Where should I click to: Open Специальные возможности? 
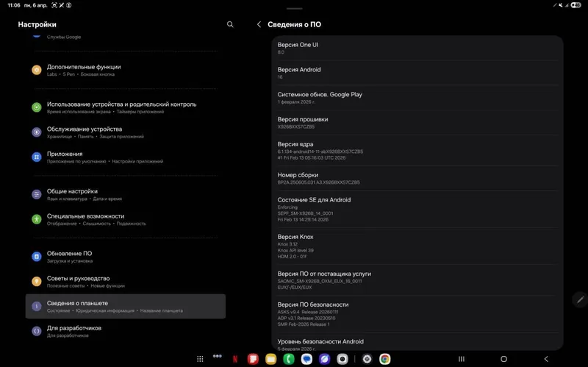125,219
